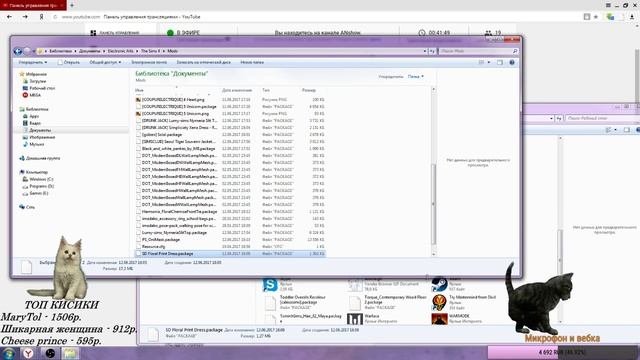The width and height of the screenshot is (640, 360).
Task: Click Библиотеки in the address breadcrumb
Action: [60, 51]
